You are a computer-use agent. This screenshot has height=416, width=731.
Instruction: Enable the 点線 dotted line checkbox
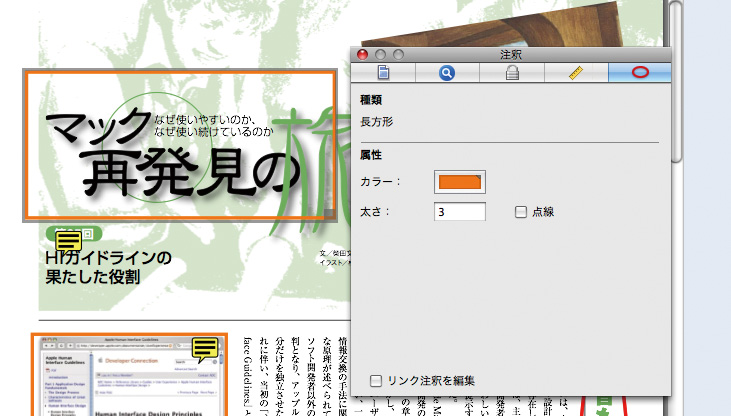point(521,212)
